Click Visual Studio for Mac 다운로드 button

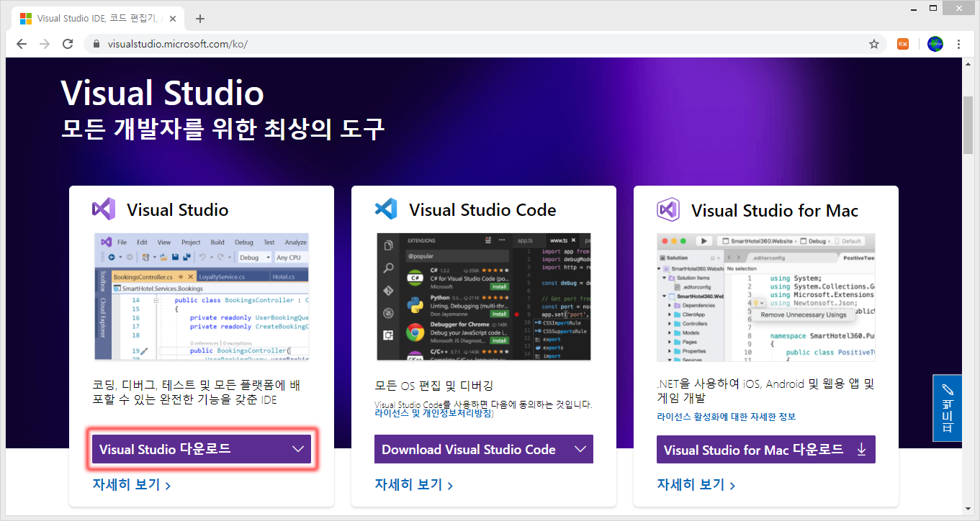[766, 450]
